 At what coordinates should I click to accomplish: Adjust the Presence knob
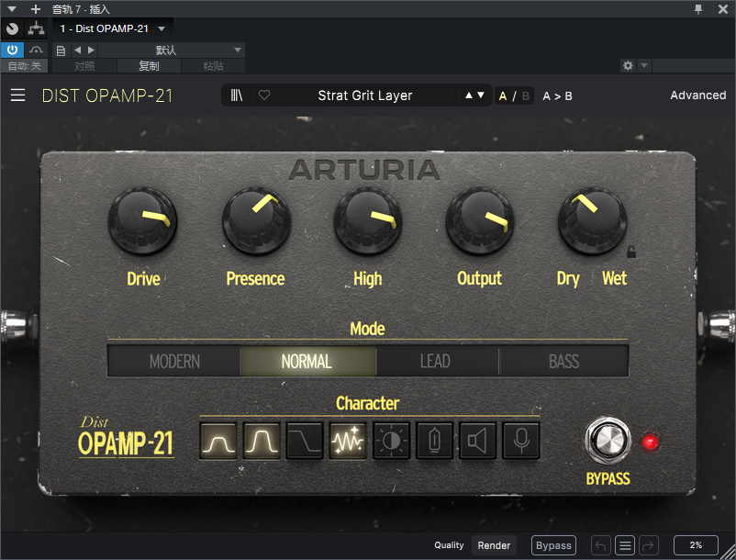click(x=256, y=221)
